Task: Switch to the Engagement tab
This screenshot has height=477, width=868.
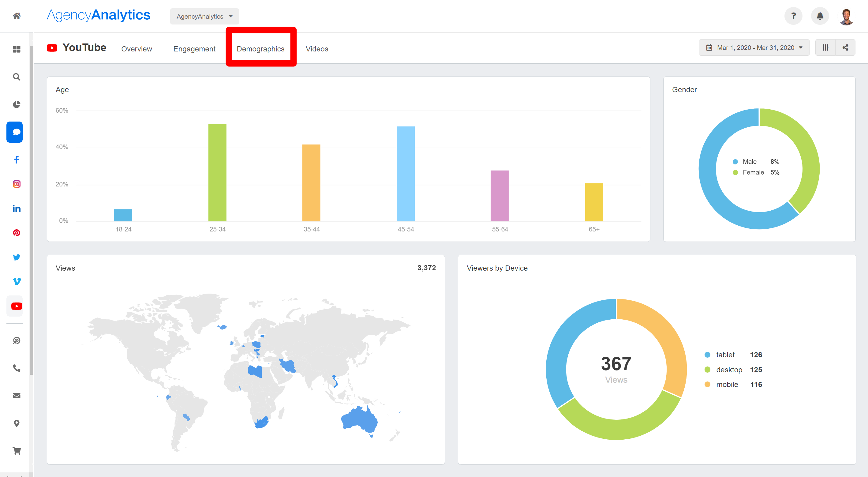Action: [x=194, y=49]
